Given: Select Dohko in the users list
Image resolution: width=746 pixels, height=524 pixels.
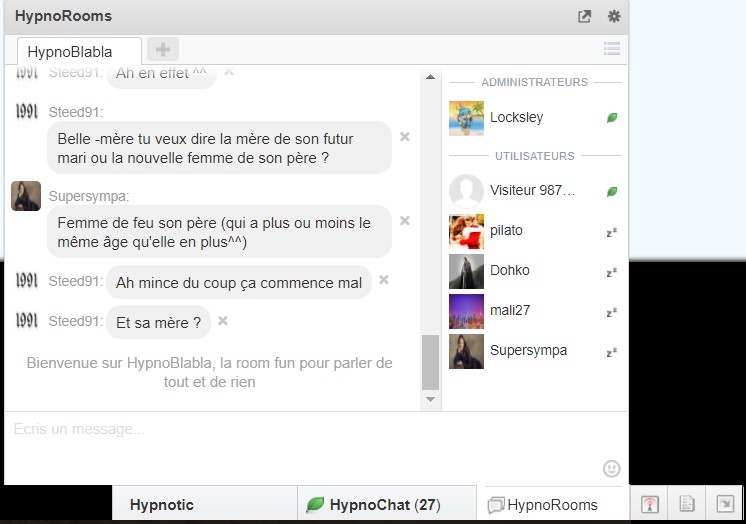Looking at the screenshot, I should (510, 270).
